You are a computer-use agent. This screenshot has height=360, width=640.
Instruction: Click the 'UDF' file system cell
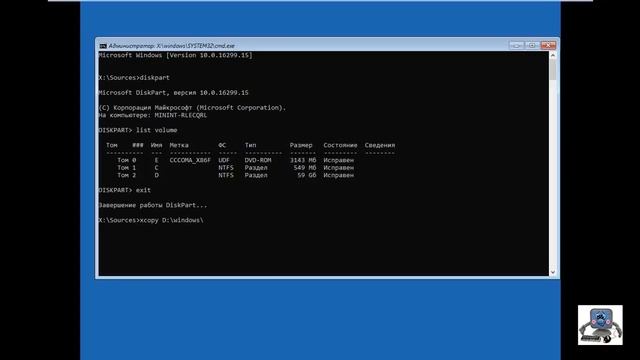coord(224,160)
